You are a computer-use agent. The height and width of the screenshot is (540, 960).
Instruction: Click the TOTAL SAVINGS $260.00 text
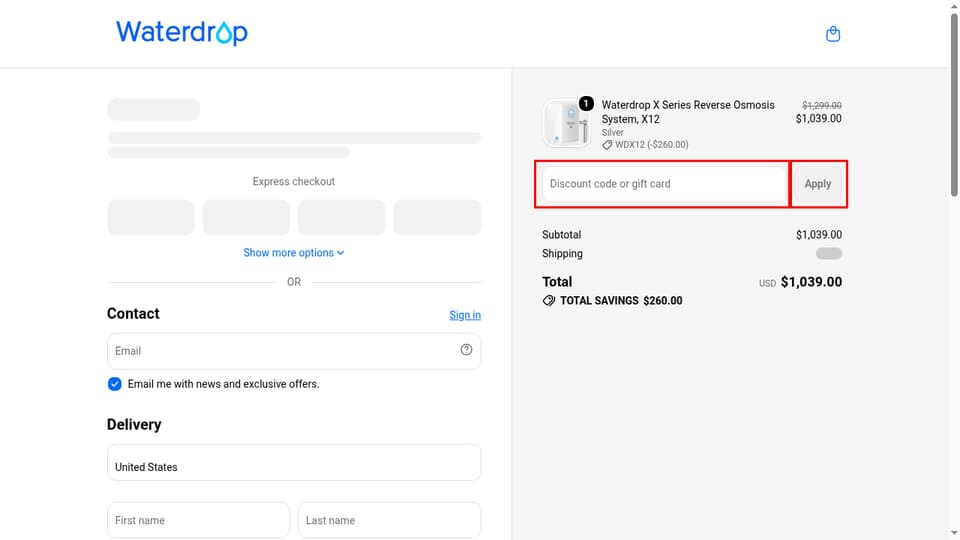[x=621, y=301]
